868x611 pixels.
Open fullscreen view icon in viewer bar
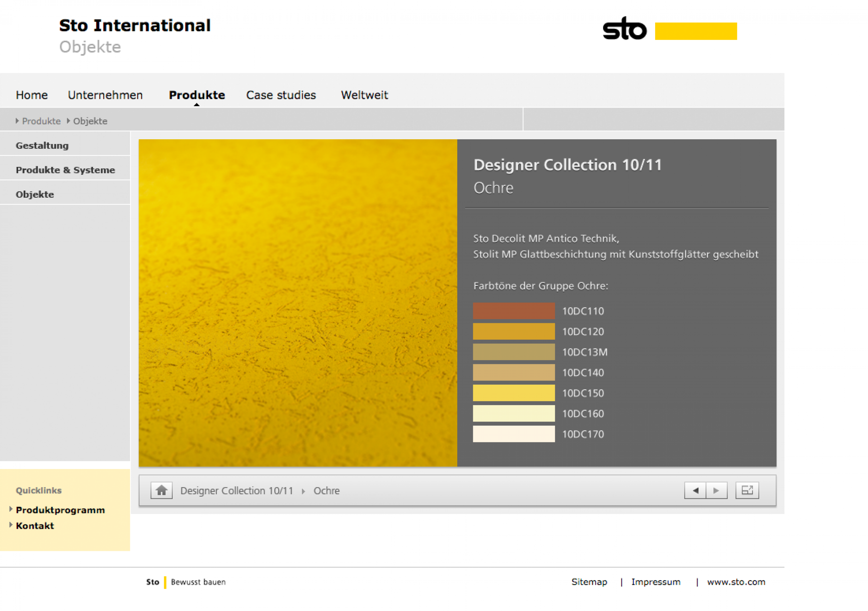click(x=747, y=491)
